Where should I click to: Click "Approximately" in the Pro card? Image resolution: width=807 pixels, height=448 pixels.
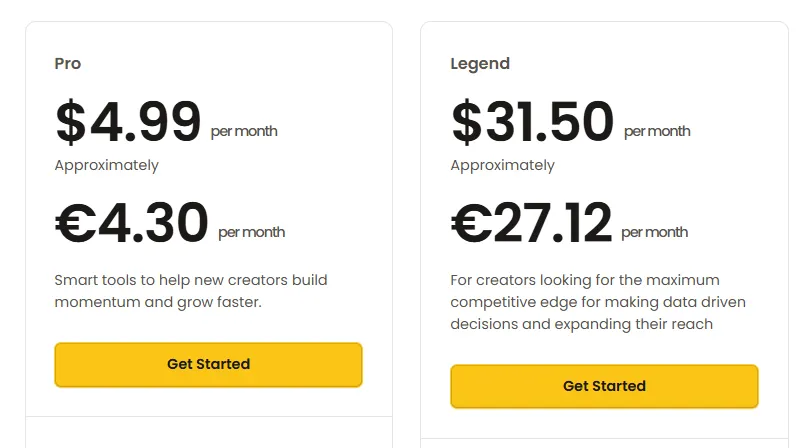point(106,165)
